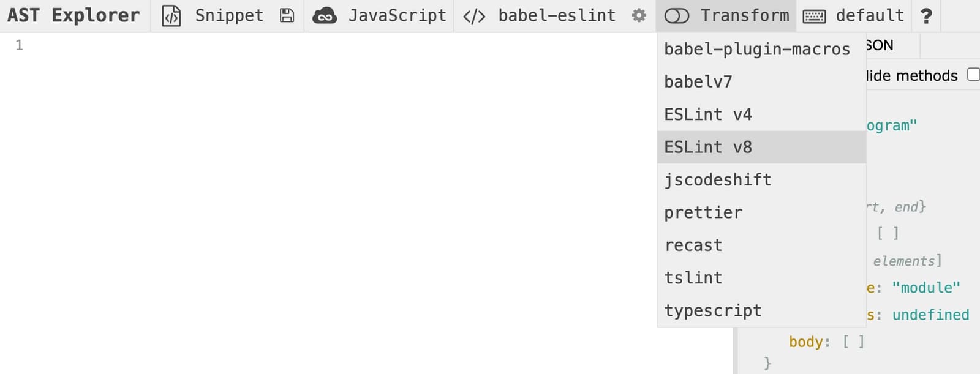The height and width of the screenshot is (374, 980).
Task: Choose prettier in the transform list
Action: point(703,212)
